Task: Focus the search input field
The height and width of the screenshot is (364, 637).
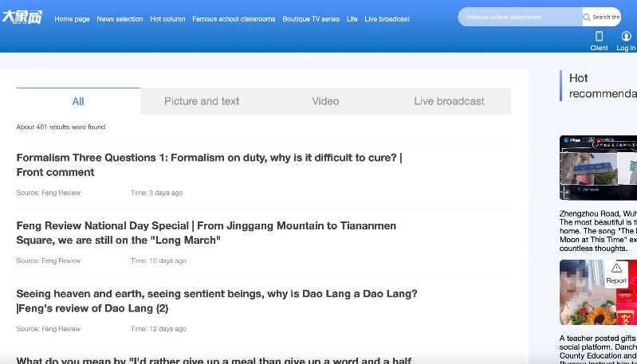Action: point(521,17)
